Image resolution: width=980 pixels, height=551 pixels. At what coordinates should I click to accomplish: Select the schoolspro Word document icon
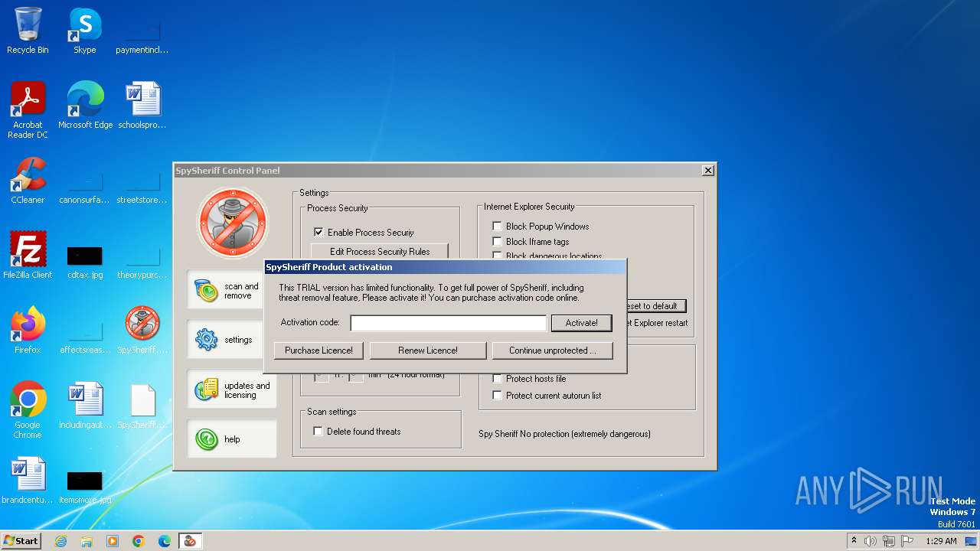[x=142, y=106]
